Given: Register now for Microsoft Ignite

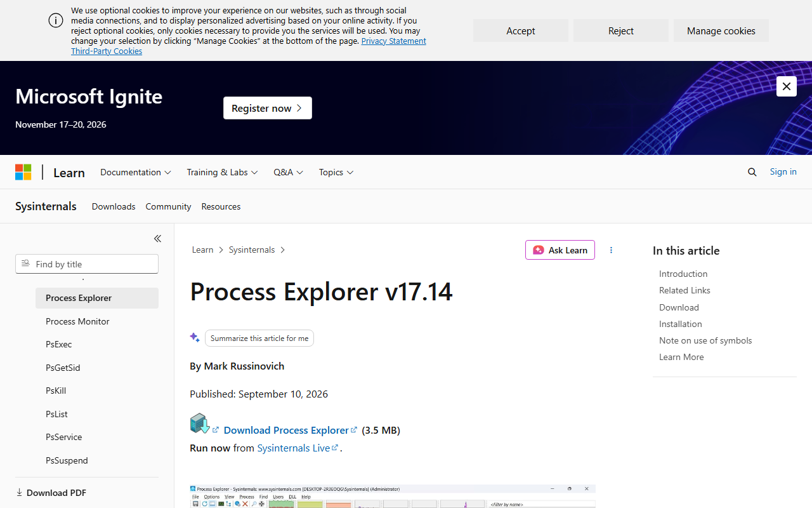Looking at the screenshot, I should [x=268, y=108].
